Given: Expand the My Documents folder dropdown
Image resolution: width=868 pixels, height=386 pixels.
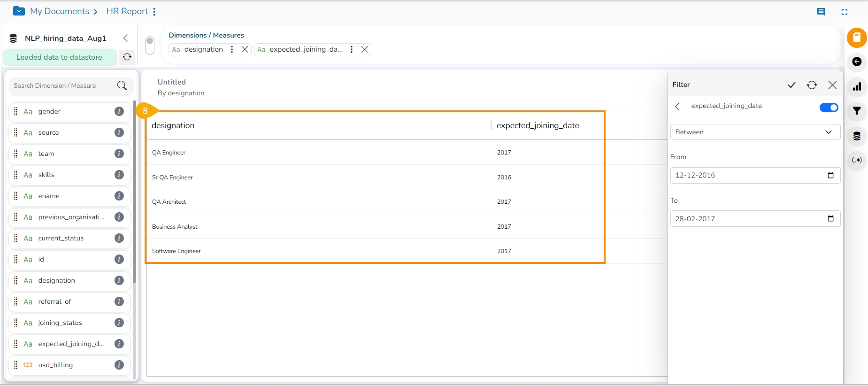Looking at the screenshot, I should 19,11.
